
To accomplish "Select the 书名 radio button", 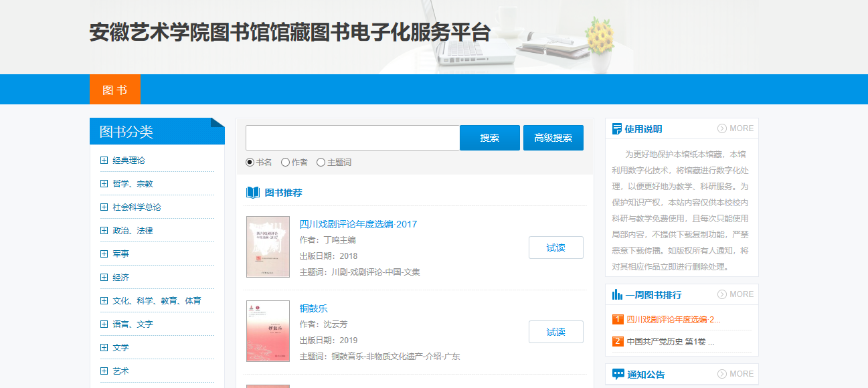I will click(x=250, y=162).
